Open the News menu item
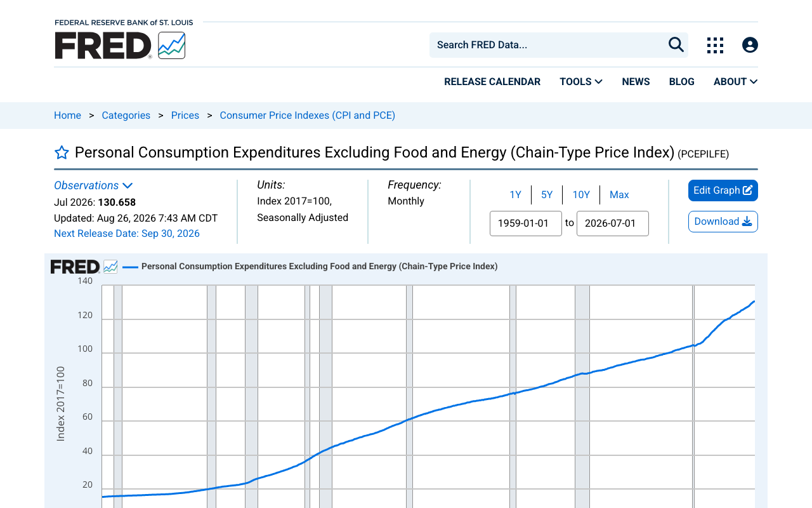The width and height of the screenshot is (812, 508). tap(636, 82)
